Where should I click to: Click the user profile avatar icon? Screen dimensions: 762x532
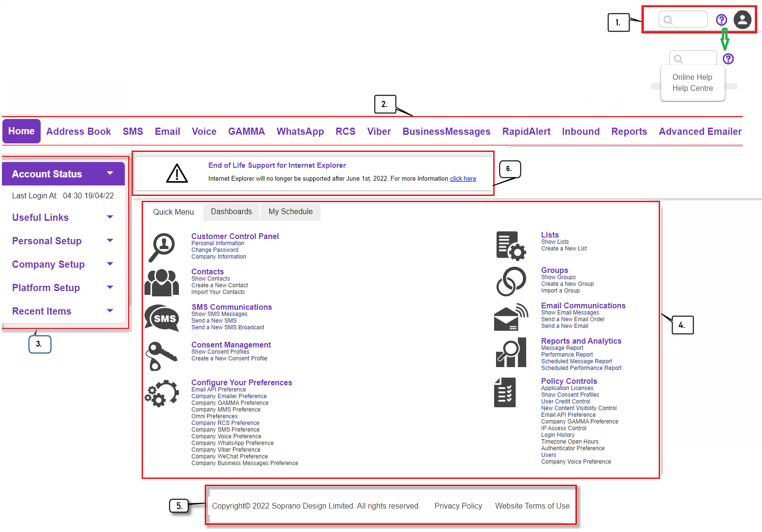click(742, 20)
